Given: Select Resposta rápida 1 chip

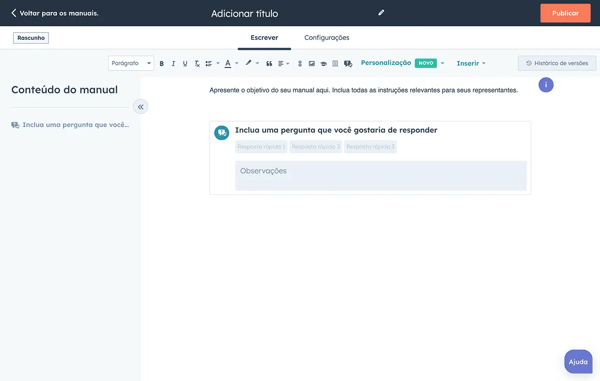Looking at the screenshot, I should tap(261, 147).
